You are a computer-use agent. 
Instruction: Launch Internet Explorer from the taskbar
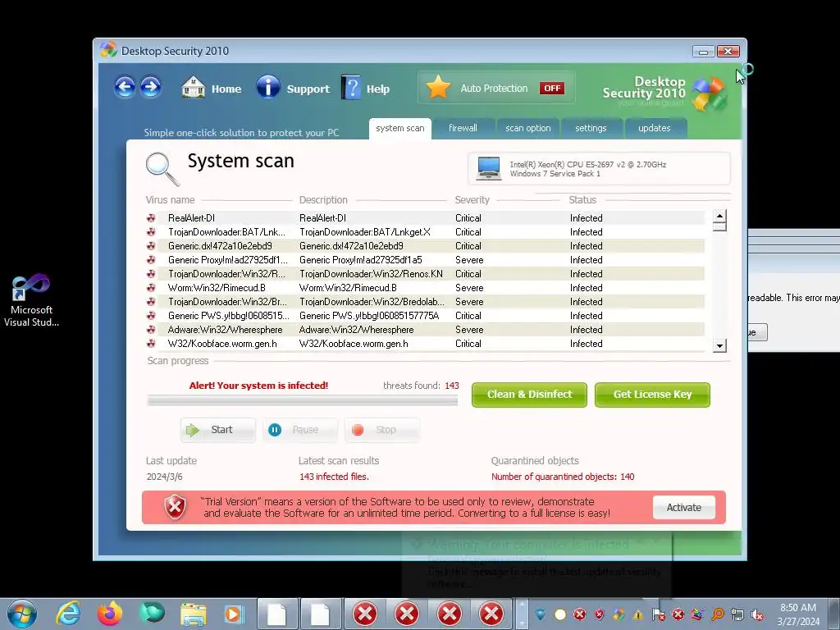pos(68,614)
